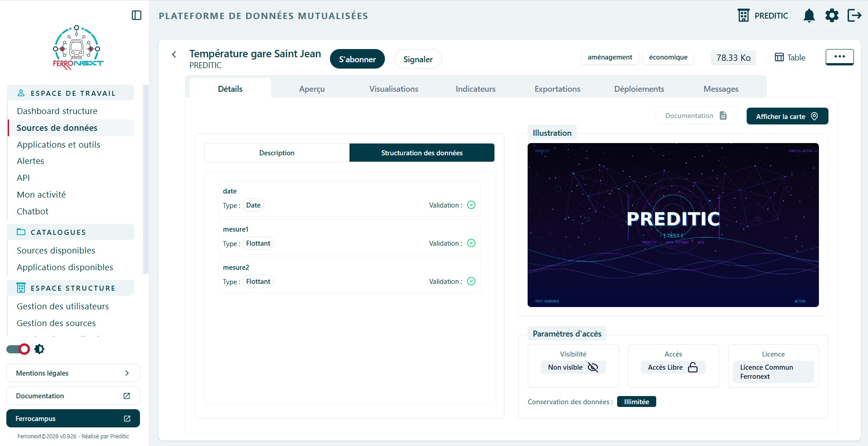The height and width of the screenshot is (446, 868).
Task: Click the mesure1 validation check icon
Action: 471,243
